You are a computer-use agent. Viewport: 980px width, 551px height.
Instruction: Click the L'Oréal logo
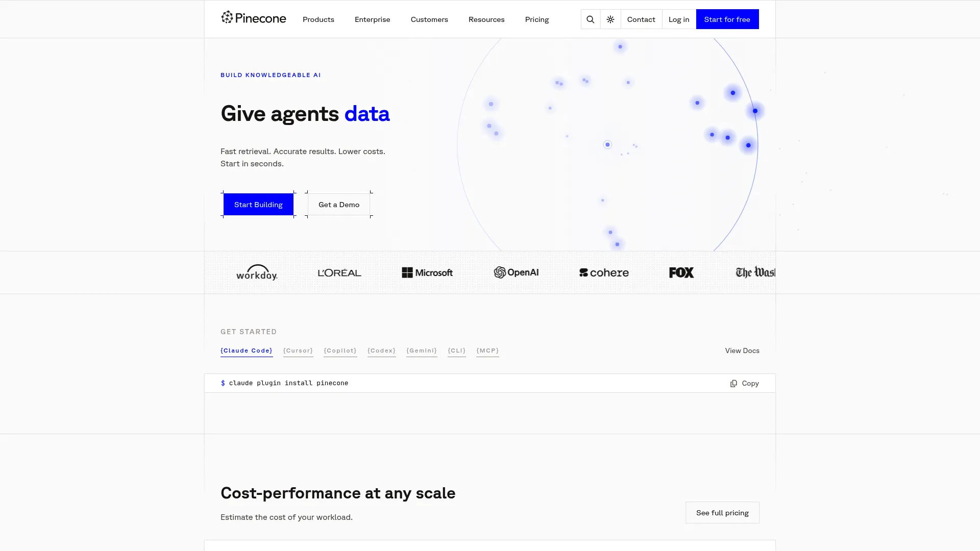pos(339,273)
